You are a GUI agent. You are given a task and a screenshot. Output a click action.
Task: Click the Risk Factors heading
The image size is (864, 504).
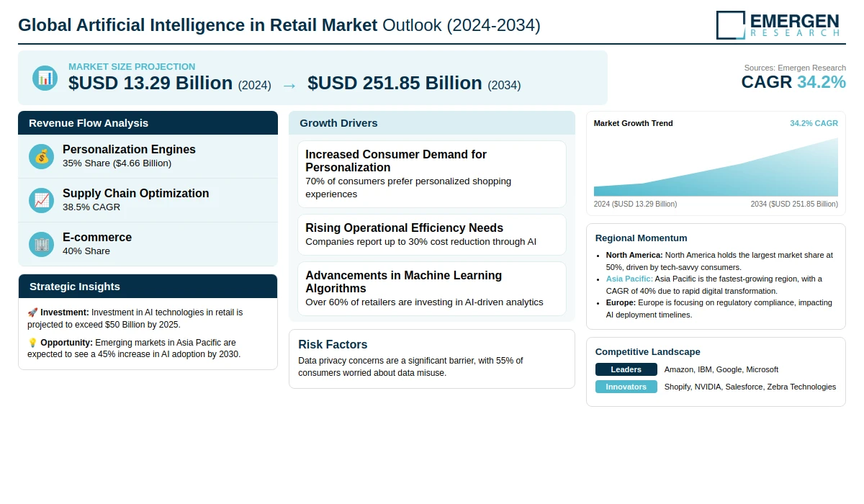(x=333, y=345)
